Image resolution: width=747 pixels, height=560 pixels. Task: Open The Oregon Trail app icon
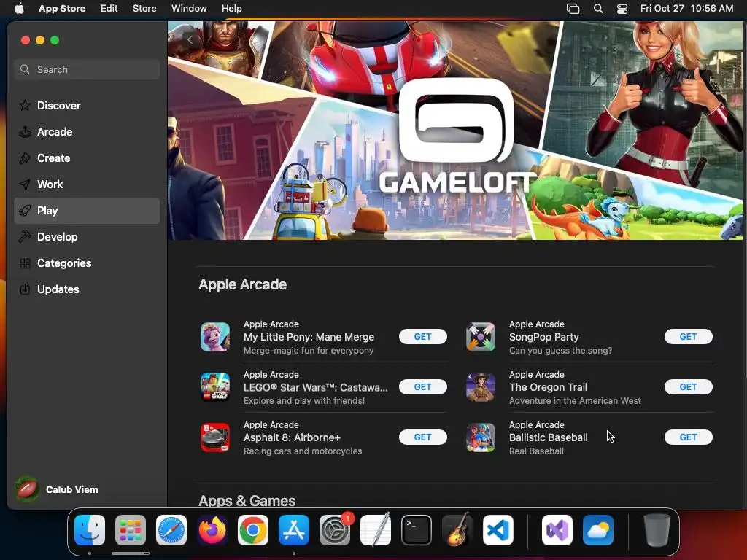[x=480, y=387]
